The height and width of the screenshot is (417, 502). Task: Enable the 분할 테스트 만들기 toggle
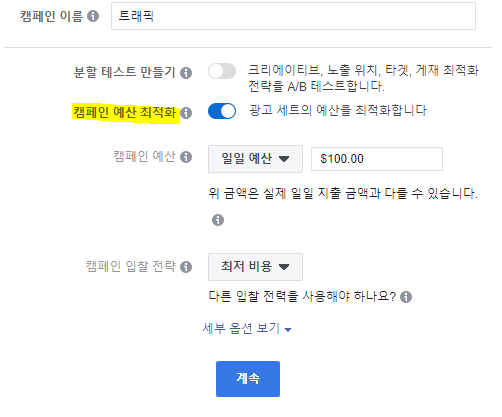(x=222, y=71)
